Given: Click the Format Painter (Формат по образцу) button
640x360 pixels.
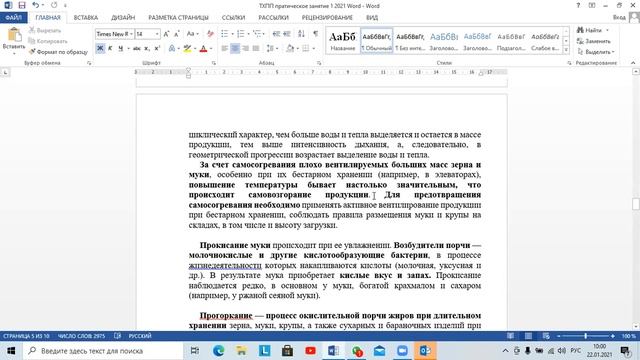Looking at the screenshot, I should (58, 52).
